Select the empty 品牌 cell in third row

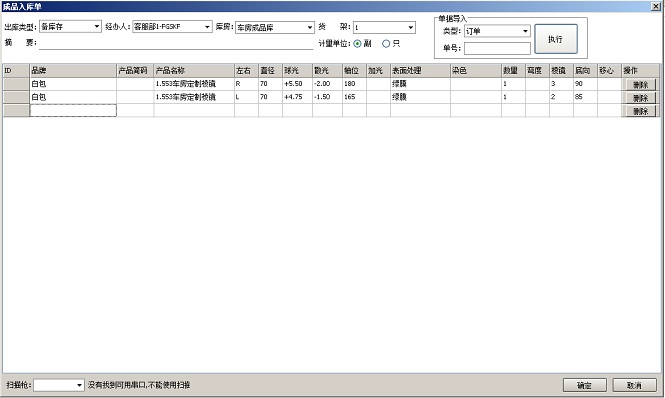pyautogui.click(x=73, y=110)
